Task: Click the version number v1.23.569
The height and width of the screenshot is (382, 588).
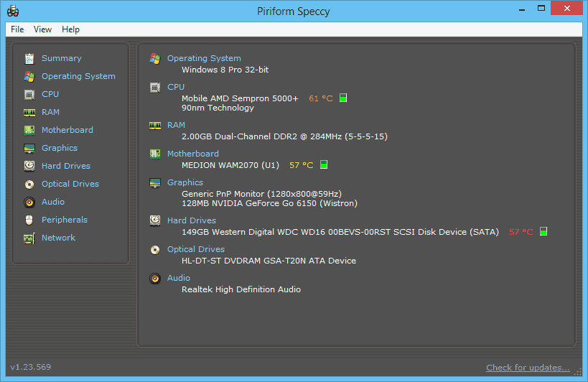Action: [x=31, y=367]
